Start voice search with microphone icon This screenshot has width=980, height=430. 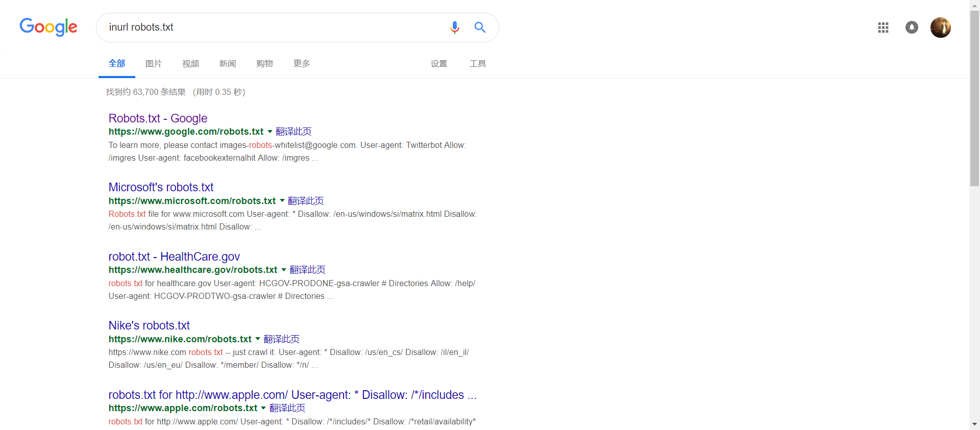coord(454,27)
